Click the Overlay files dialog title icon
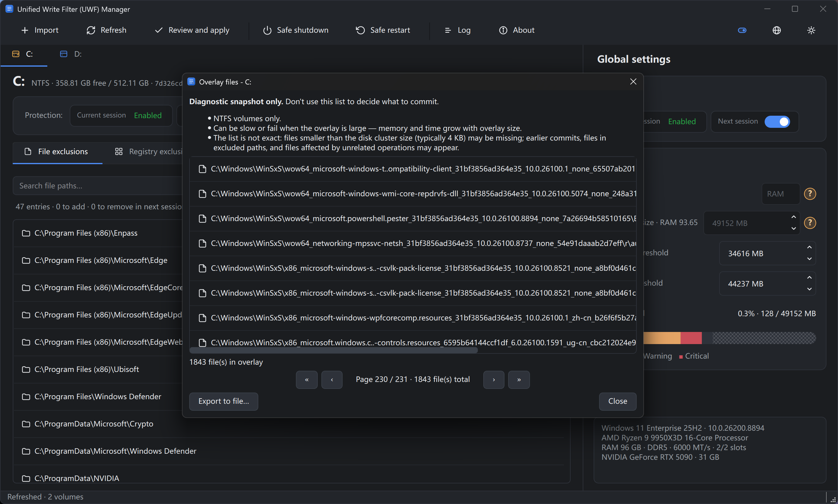 tap(191, 82)
